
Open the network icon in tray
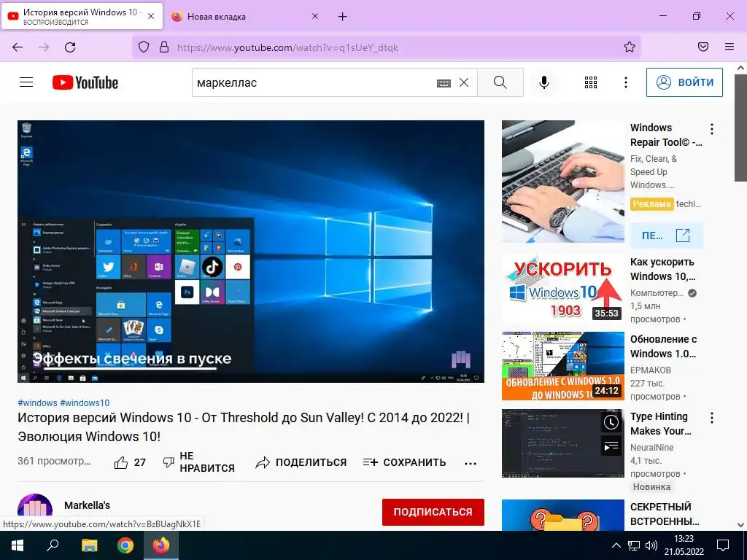(634, 545)
